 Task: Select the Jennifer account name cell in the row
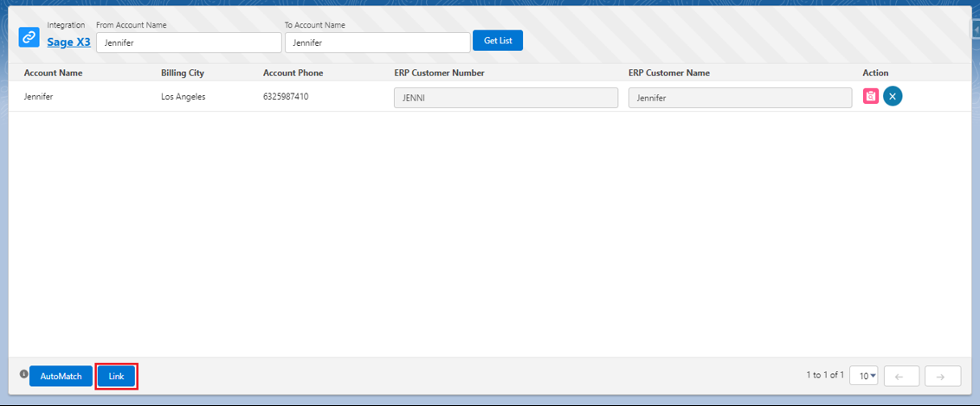pos(38,97)
